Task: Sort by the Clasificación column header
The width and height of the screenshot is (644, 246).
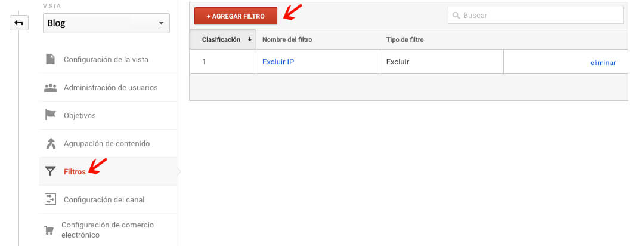Action: [223, 39]
